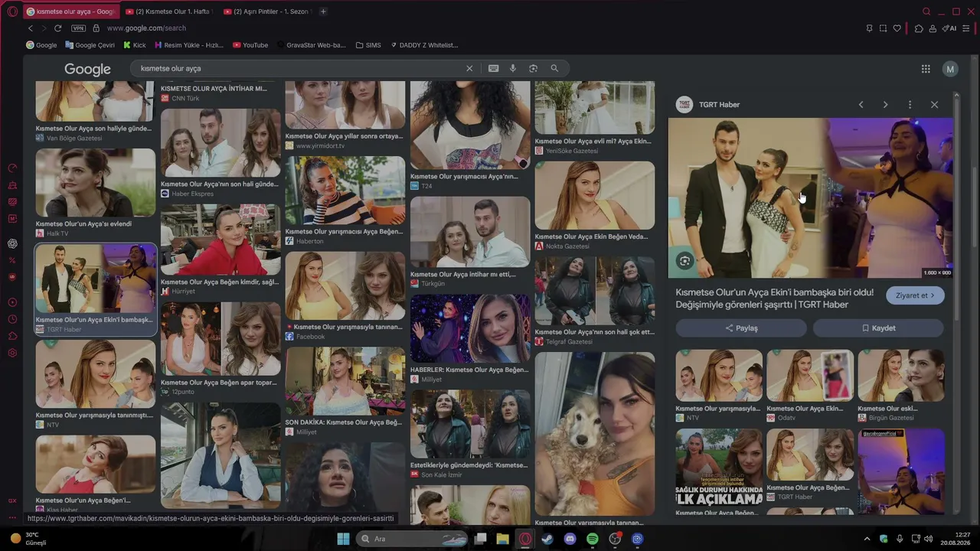Open the Kick bookmark

134,45
